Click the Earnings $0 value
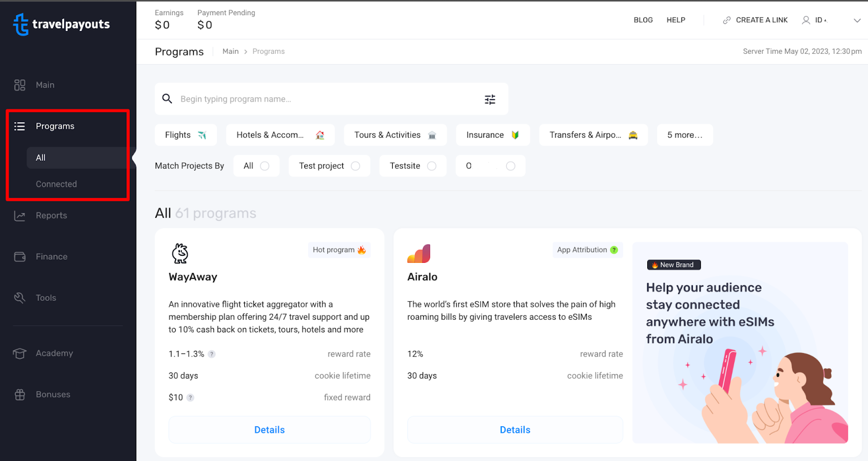This screenshot has width=868, height=461. coord(162,25)
